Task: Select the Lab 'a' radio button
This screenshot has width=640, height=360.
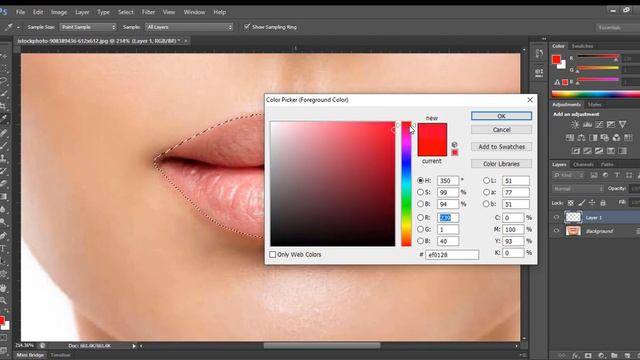Action: [x=486, y=192]
